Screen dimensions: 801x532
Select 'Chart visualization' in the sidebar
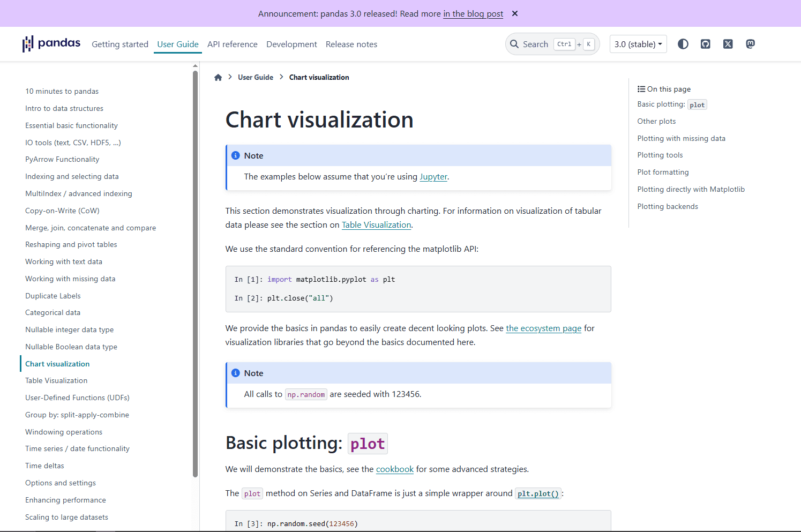[x=57, y=364]
